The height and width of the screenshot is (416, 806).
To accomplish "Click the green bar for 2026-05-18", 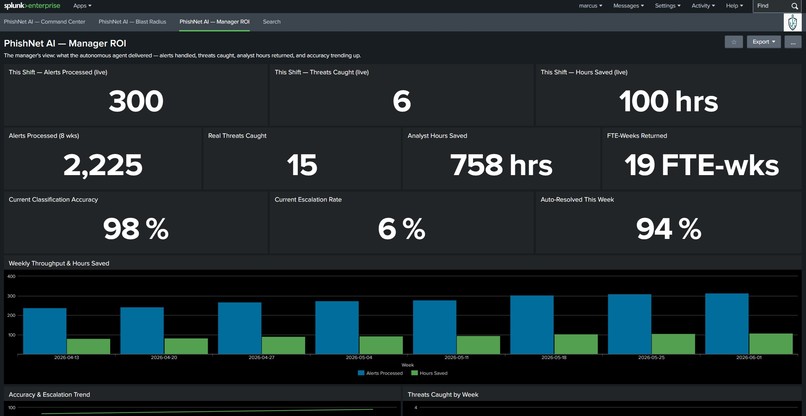I will coord(576,345).
